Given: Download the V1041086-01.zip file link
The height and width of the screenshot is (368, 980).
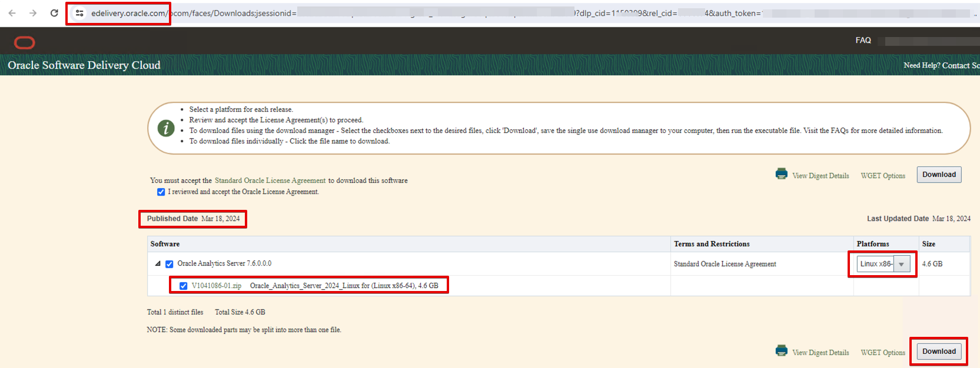Looking at the screenshot, I should tap(216, 286).
